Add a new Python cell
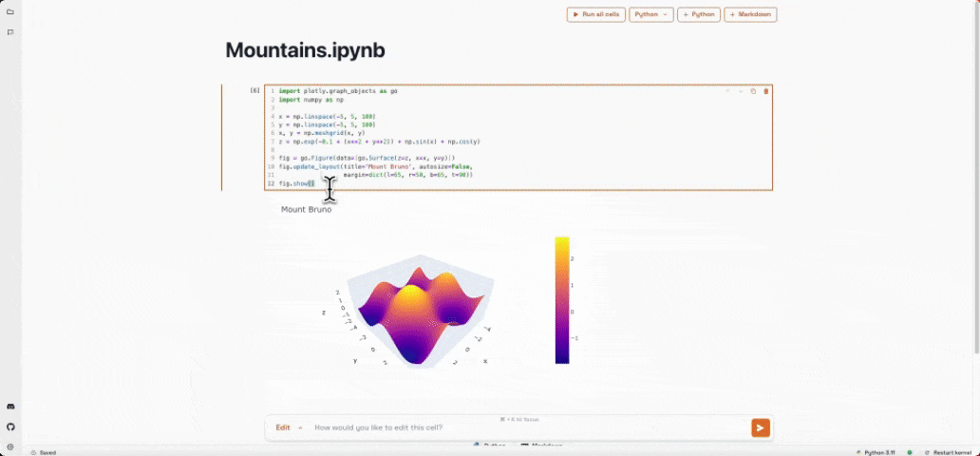Screen dimensions: 980x456 click(x=698, y=15)
